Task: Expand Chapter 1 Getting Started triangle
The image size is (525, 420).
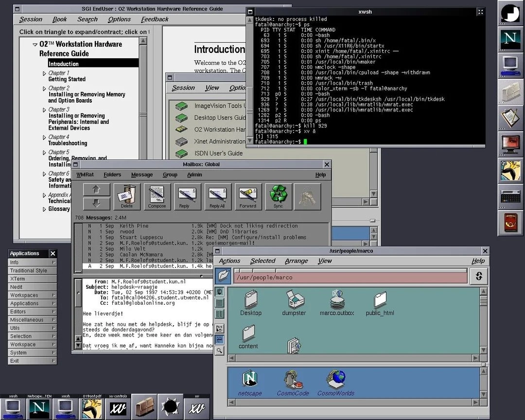Action: point(44,73)
